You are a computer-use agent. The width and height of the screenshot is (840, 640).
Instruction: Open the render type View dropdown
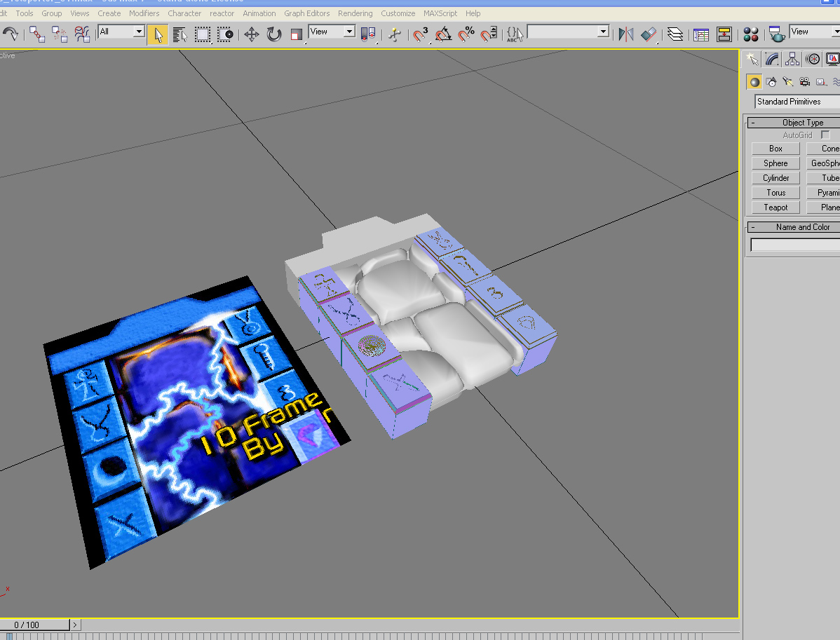coord(815,32)
